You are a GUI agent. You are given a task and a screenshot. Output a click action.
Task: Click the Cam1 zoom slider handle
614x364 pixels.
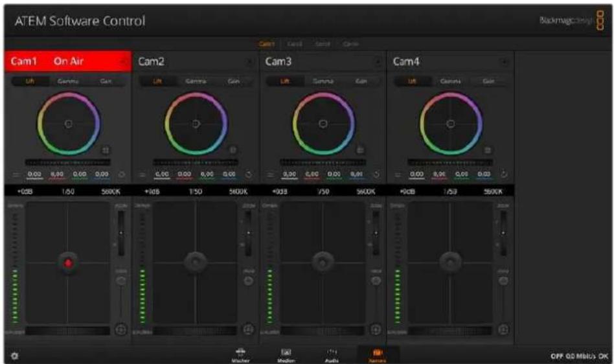[x=121, y=233]
